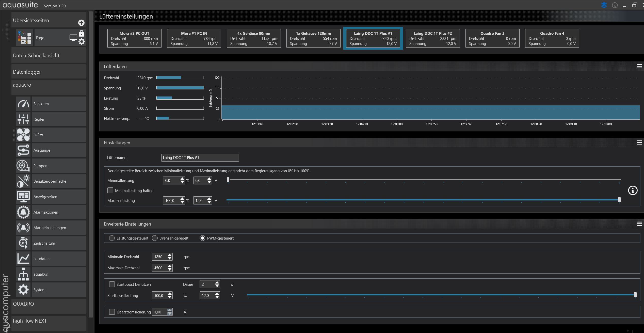Select Leistungsgesteuert radio option

112,238
